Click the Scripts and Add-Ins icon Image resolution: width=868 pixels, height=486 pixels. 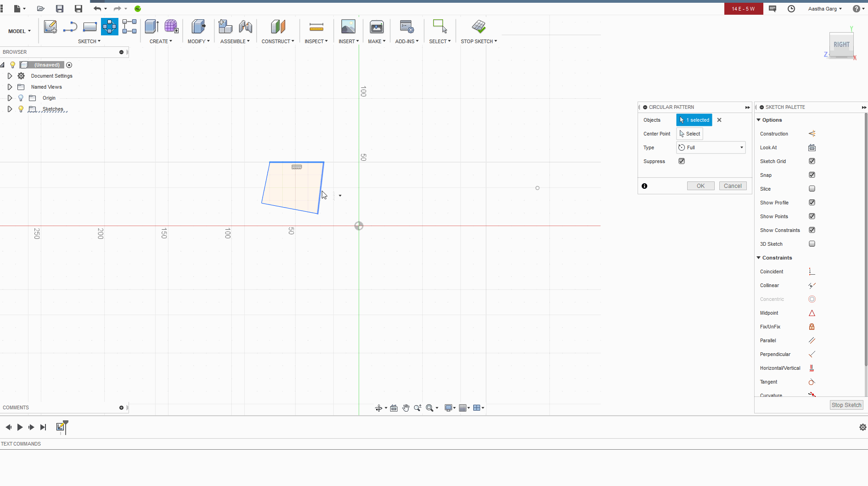[407, 27]
